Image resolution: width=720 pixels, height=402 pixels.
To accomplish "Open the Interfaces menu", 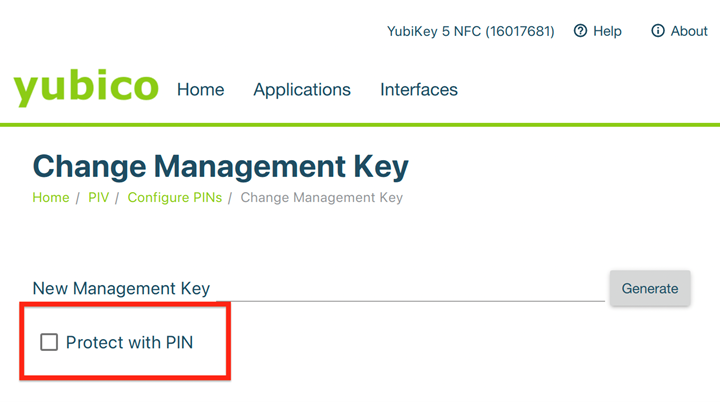I will [419, 89].
